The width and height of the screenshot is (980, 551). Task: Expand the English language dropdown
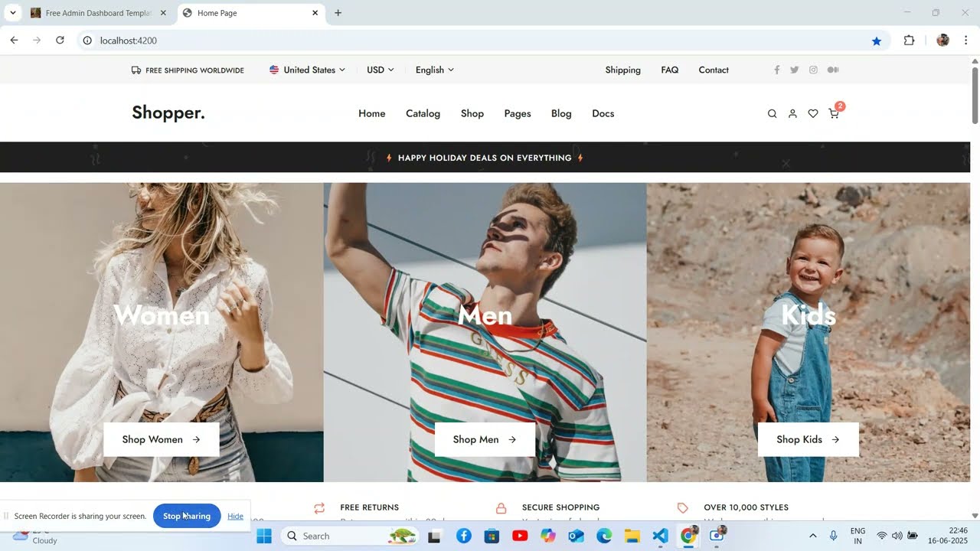click(x=435, y=70)
